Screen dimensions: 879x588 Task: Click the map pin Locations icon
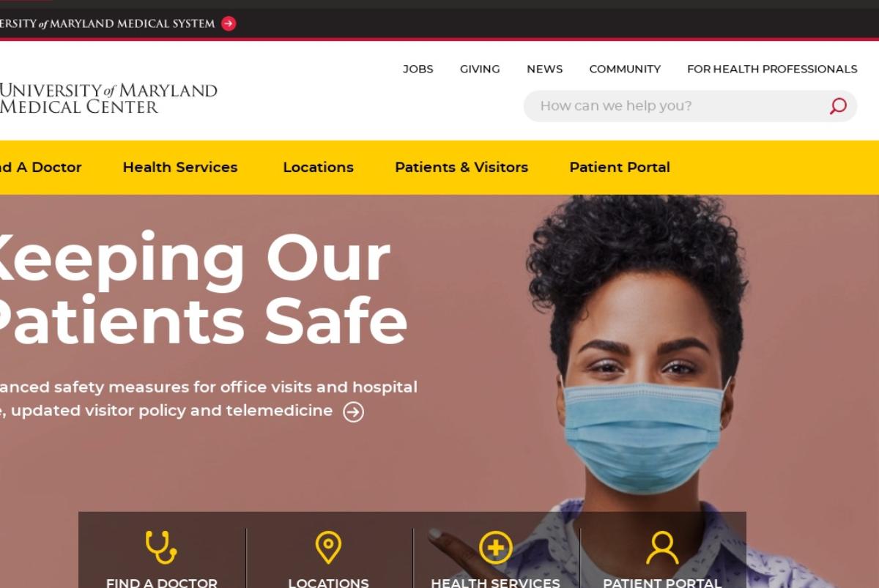(x=328, y=547)
